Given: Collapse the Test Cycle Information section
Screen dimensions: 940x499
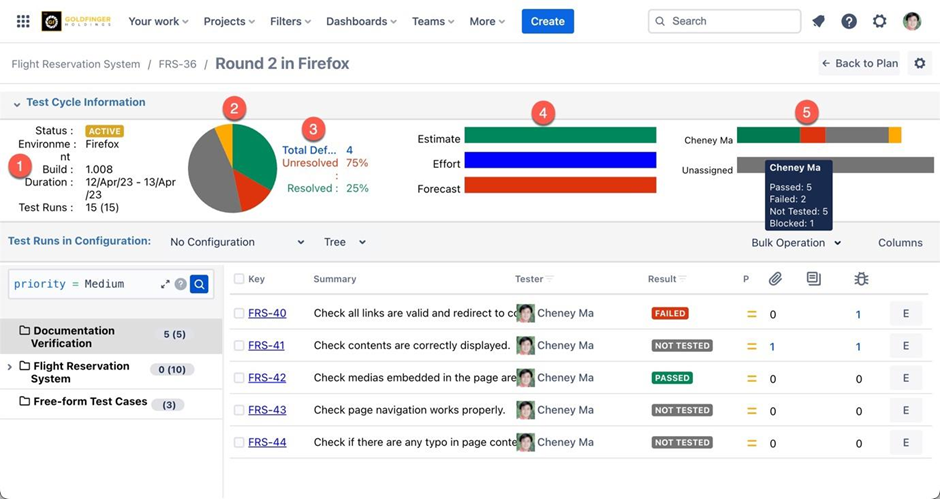Looking at the screenshot, I should tap(17, 103).
